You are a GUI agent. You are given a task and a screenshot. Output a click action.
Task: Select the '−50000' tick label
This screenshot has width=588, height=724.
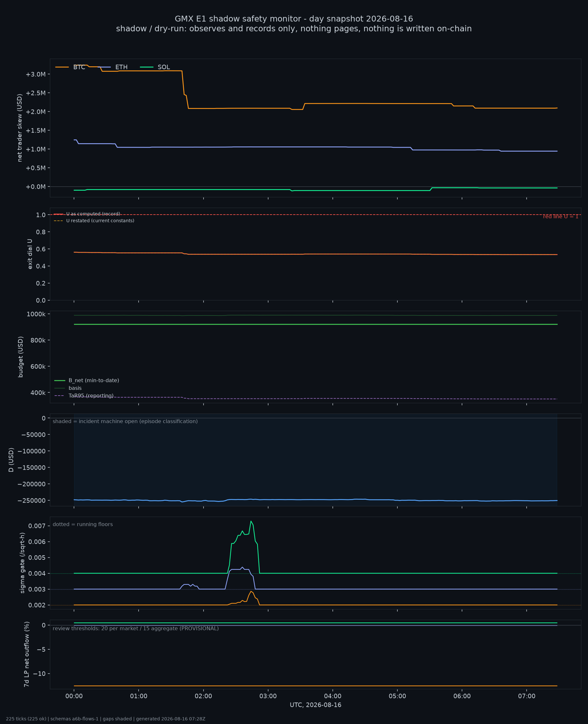coord(34,435)
